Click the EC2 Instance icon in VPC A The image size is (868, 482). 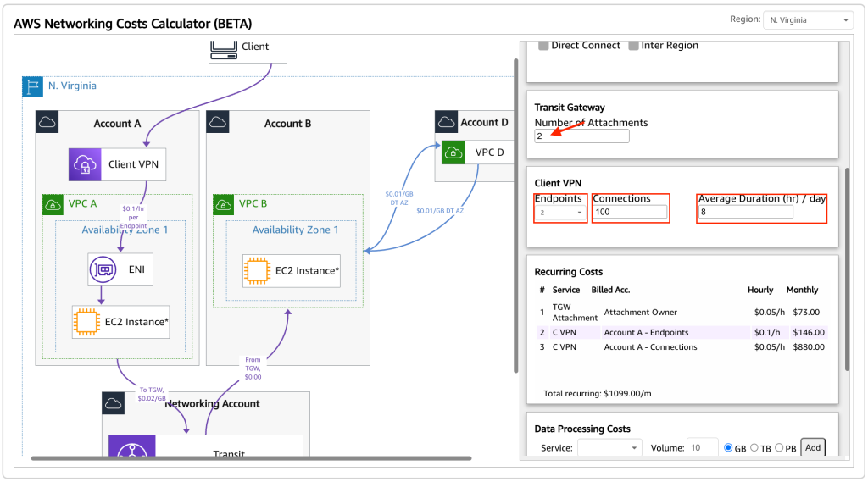pos(86,322)
